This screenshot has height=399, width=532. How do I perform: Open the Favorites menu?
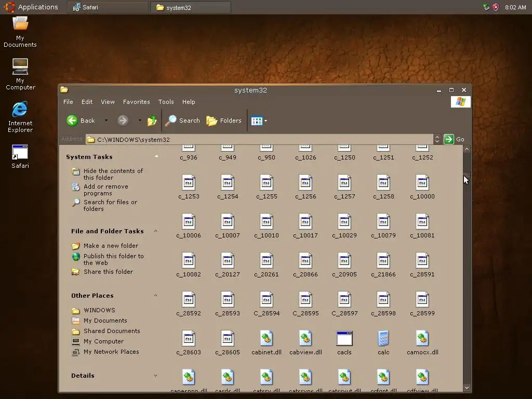[x=137, y=102]
